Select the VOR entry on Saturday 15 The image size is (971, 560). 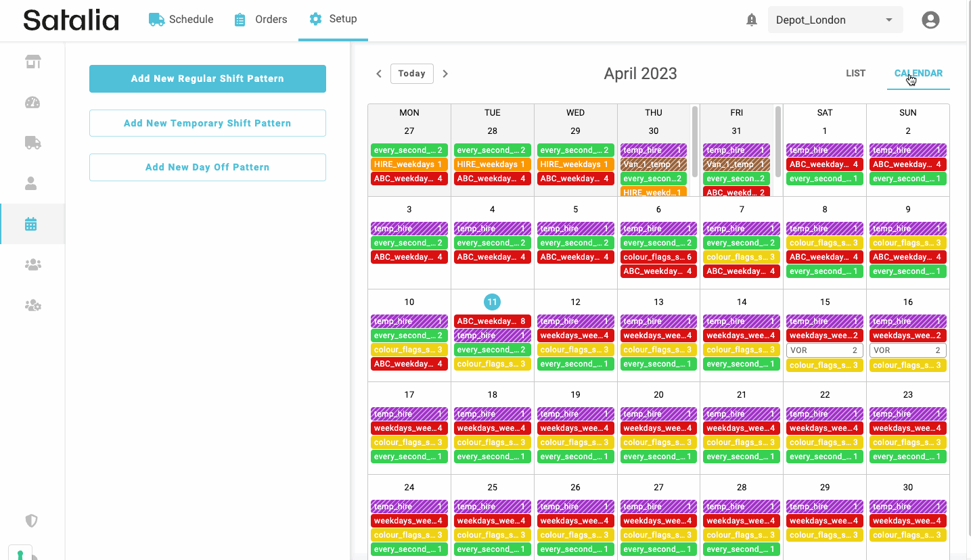coord(824,350)
